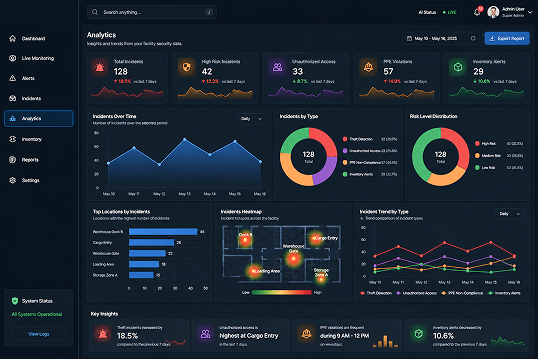Click the Export Report button
Screen dimensions: 538x360
point(507,38)
